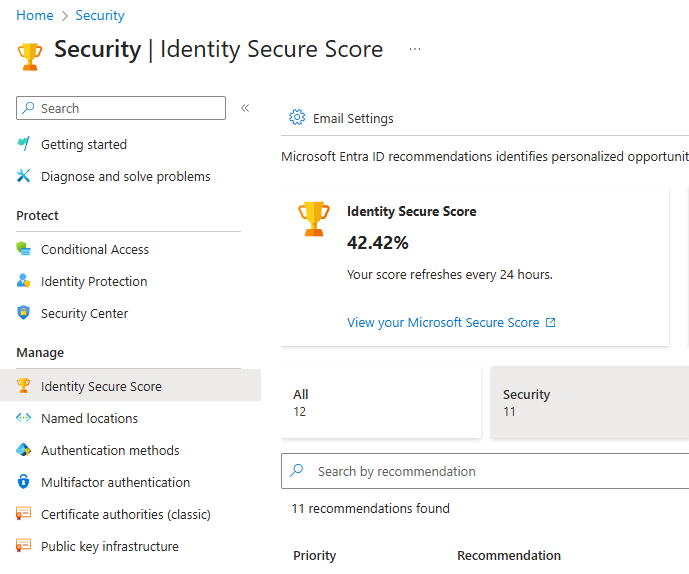This screenshot has width=689, height=574.
Task: Open the ellipsis more options menu
Action: [415, 49]
